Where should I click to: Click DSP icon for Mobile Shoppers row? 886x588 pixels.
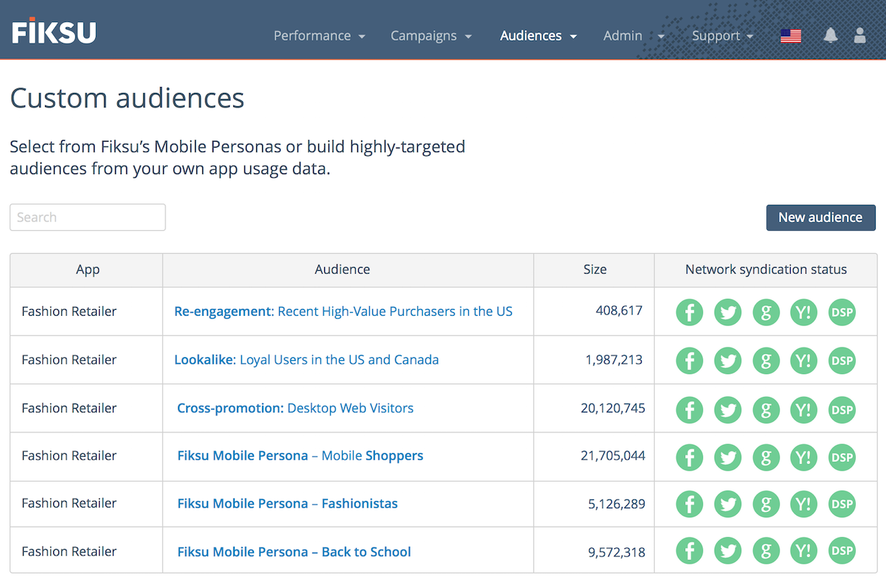click(x=842, y=457)
